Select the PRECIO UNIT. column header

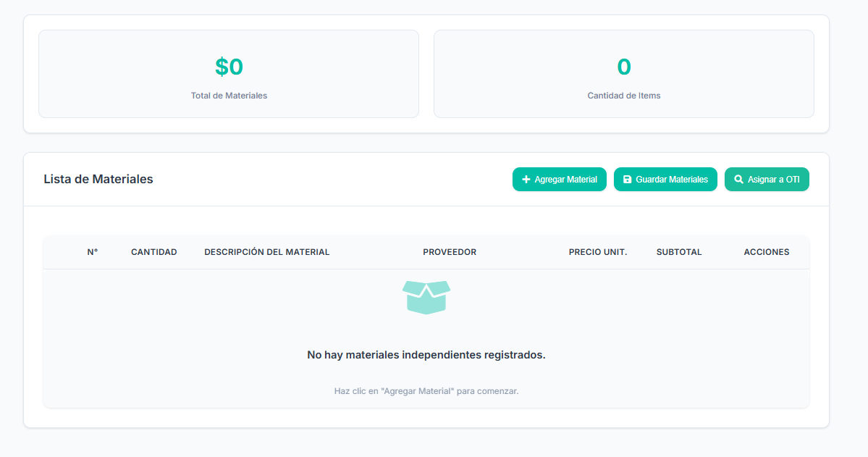598,252
